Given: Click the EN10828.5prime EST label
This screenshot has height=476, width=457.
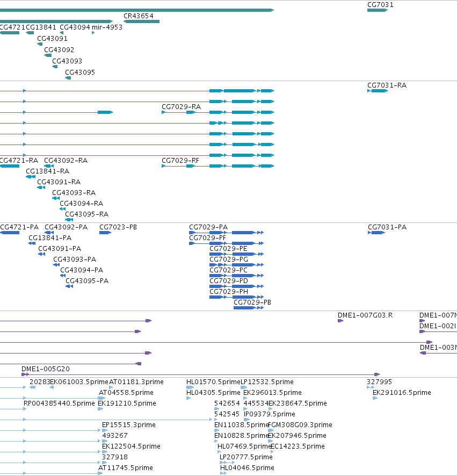Looking at the screenshot, I should tap(242, 436).
